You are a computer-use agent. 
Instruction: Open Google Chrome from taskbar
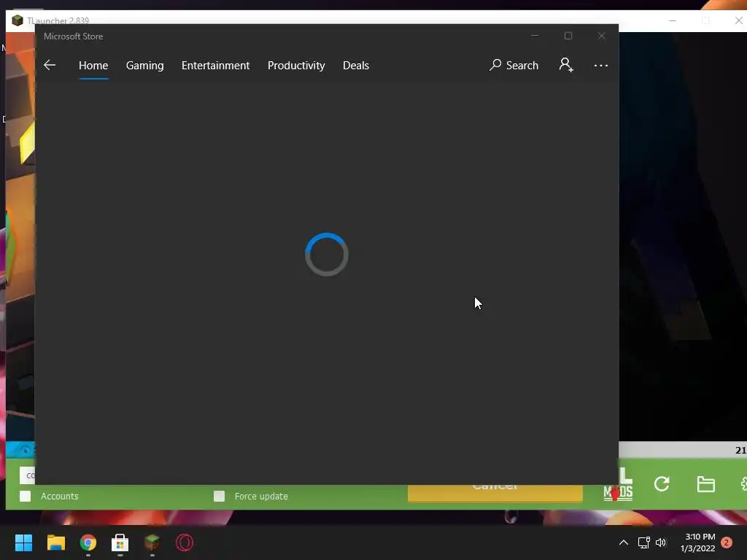[x=88, y=542]
